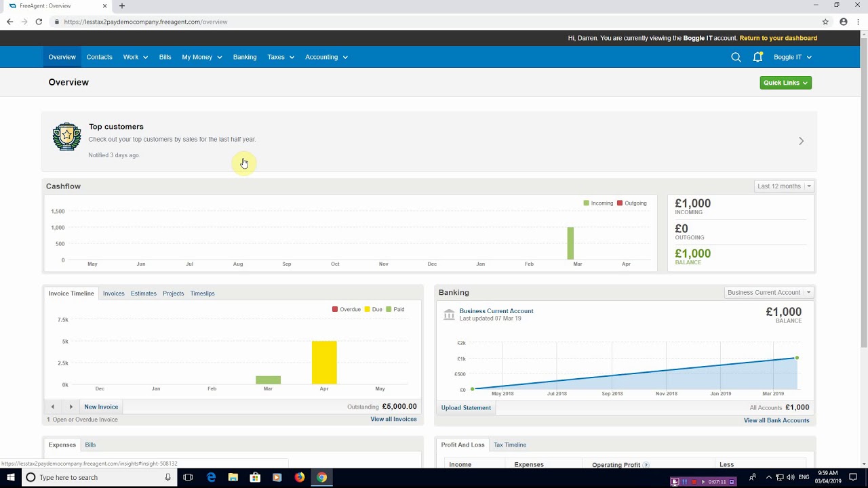
Task: Open Banking in navigation
Action: (245, 57)
